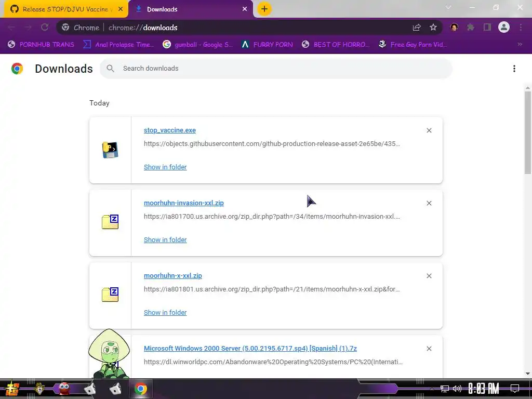532x399 pixels.
Task: Click the winworldpc.com URL for Windows 2000 Server
Action: point(273,362)
